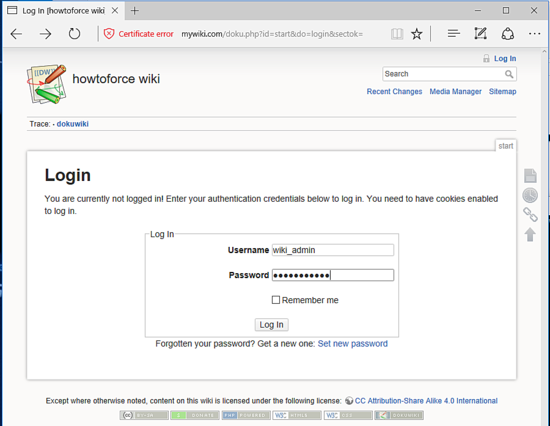Open Old revisions clock icon
Viewport: 550px width, 426px height.
tap(530, 195)
